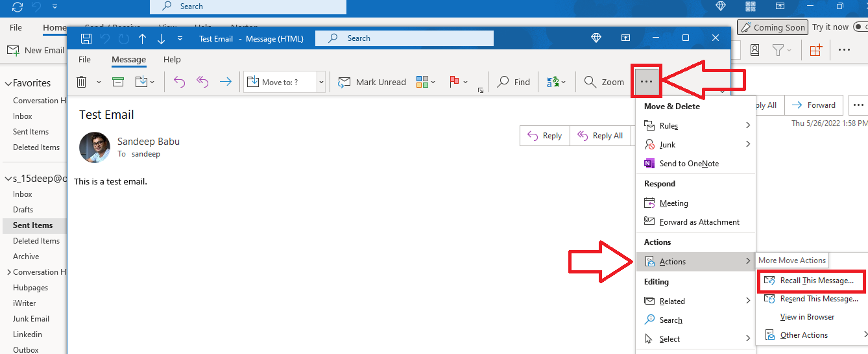868x354 pixels.
Task: Click the Send/Receive sync icon in main Outlook title bar
Action: pyautogui.click(x=18, y=7)
